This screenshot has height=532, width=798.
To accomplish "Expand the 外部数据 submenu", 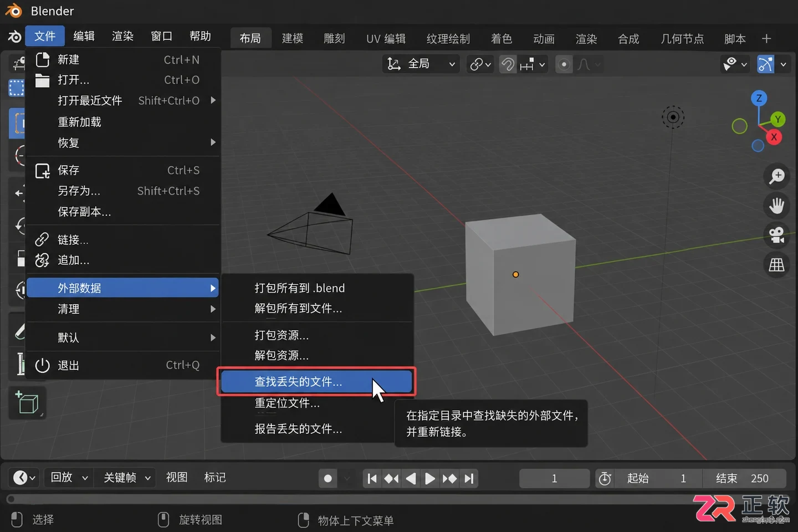I will [x=123, y=288].
